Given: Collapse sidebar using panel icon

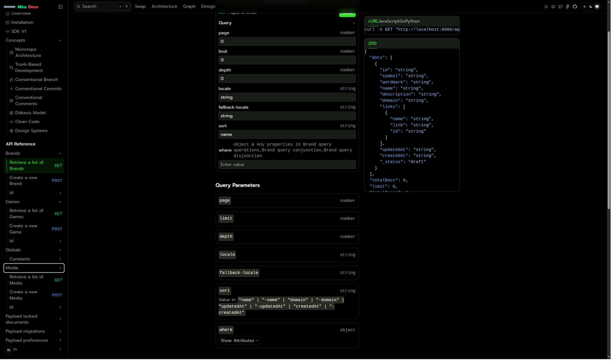Looking at the screenshot, I should click(60, 7).
